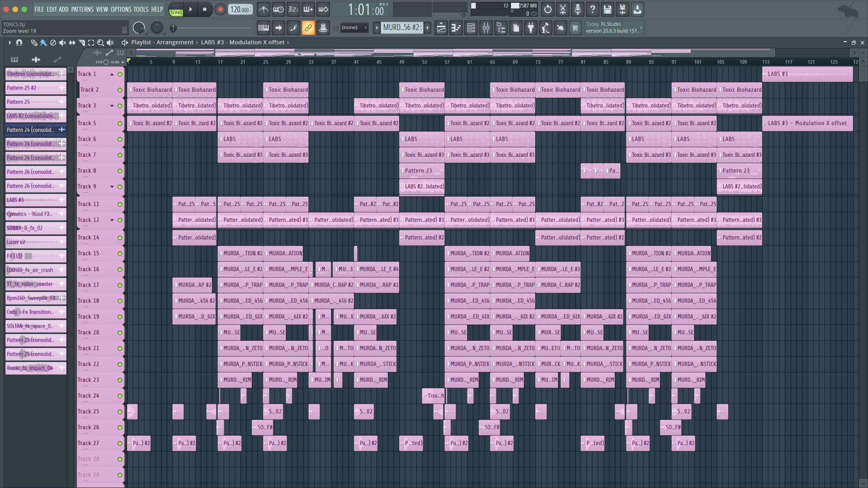Expand the Today FL Studio news panel
The image size is (868, 488).
point(614,28)
